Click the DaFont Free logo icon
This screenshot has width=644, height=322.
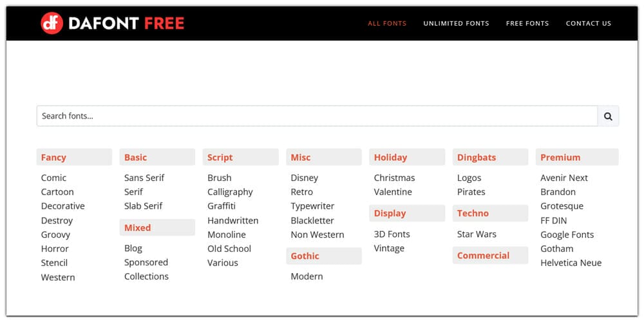[52, 23]
